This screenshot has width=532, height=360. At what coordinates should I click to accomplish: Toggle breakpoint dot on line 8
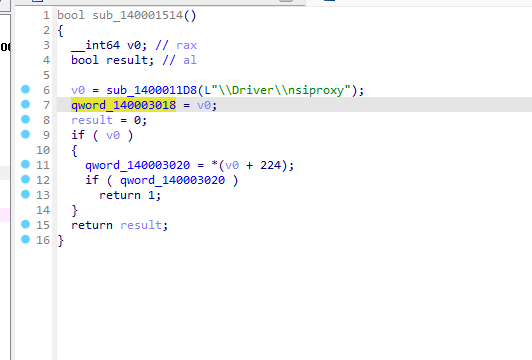pos(25,119)
